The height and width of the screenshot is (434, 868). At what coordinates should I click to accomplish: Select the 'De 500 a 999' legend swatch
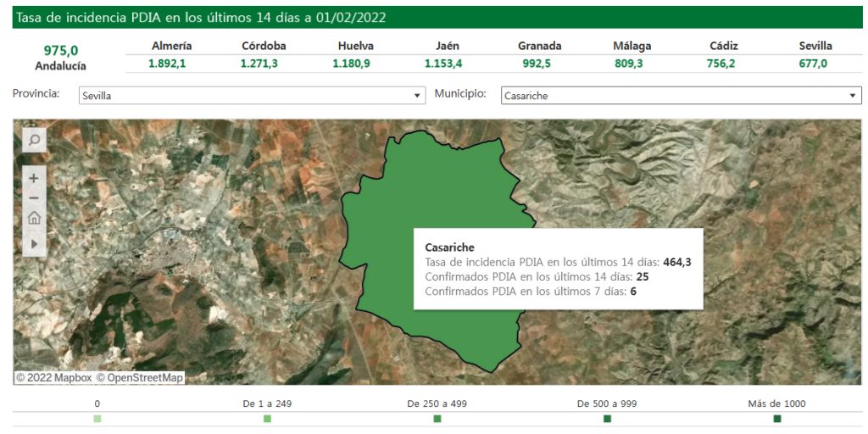[x=607, y=419]
